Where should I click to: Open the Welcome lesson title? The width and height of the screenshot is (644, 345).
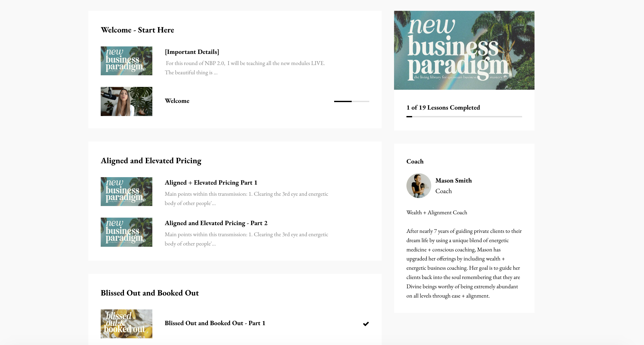[177, 101]
